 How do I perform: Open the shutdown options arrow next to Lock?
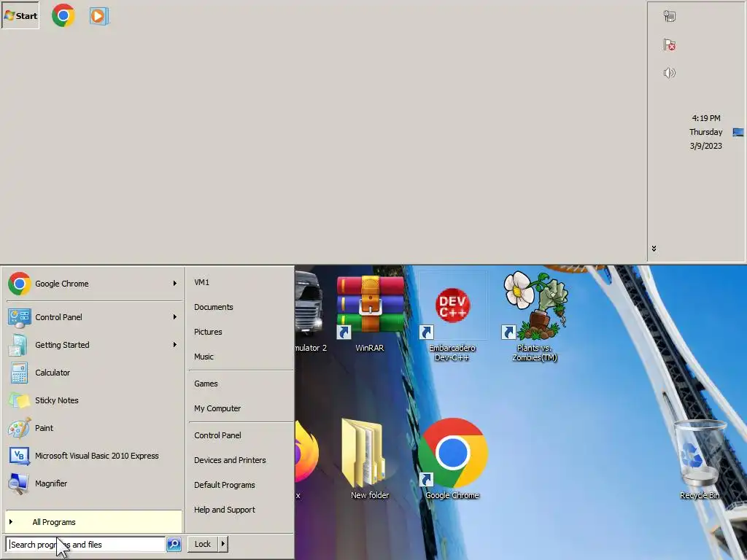tap(223, 544)
